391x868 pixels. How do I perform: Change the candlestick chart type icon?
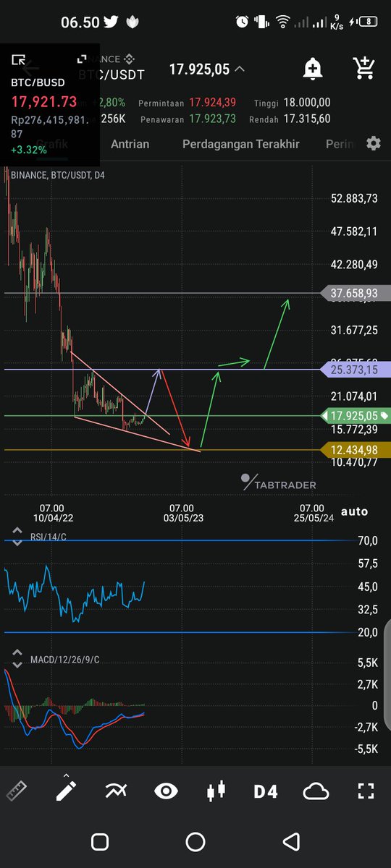point(216,791)
